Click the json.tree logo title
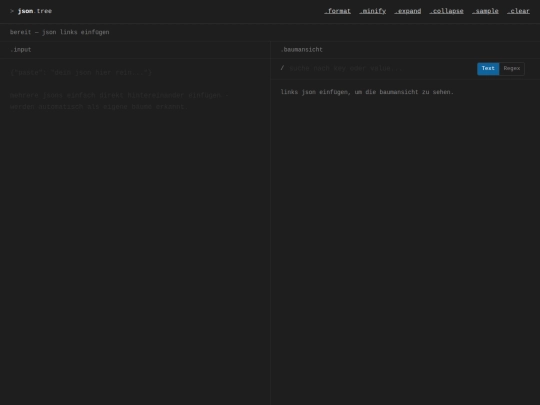Viewport: 540px width, 405px height. point(35,11)
